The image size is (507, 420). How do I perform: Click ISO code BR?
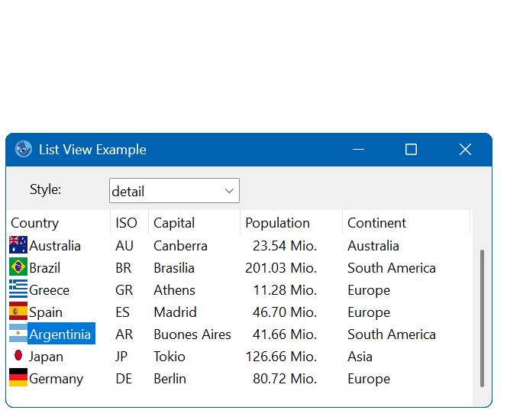click(x=124, y=268)
